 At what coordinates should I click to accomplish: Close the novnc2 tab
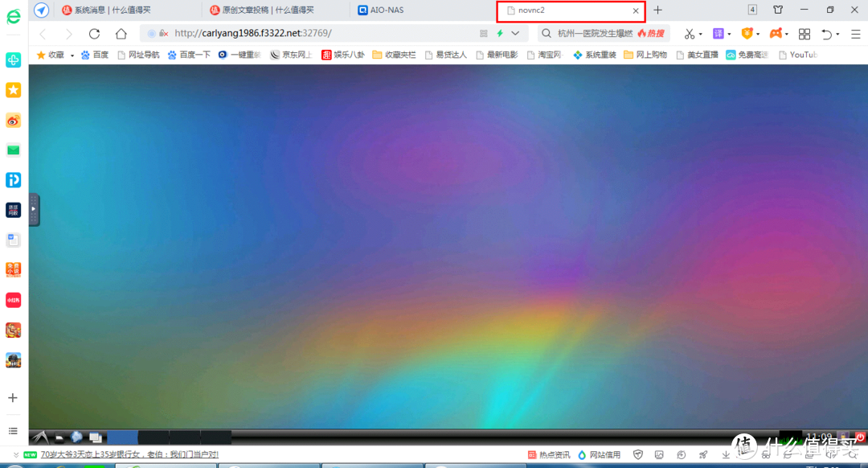pos(636,10)
